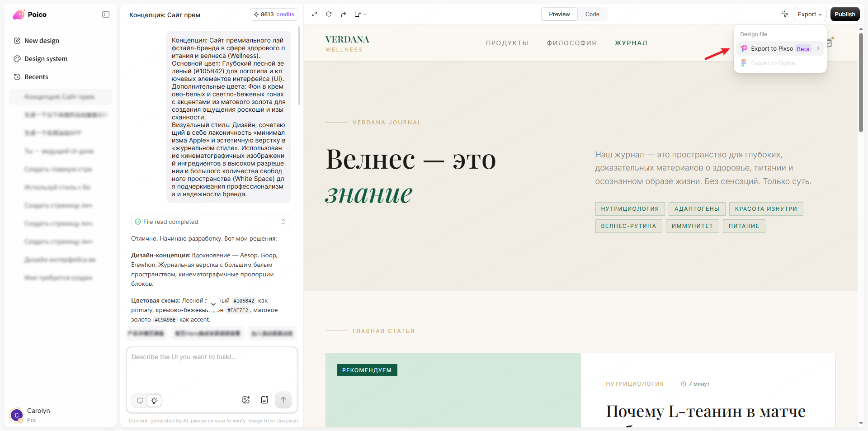The height and width of the screenshot is (431, 868).
Task: Select the ВЕЛНЕС-РУТИНА topic tag
Action: pyautogui.click(x=628, y=226)
